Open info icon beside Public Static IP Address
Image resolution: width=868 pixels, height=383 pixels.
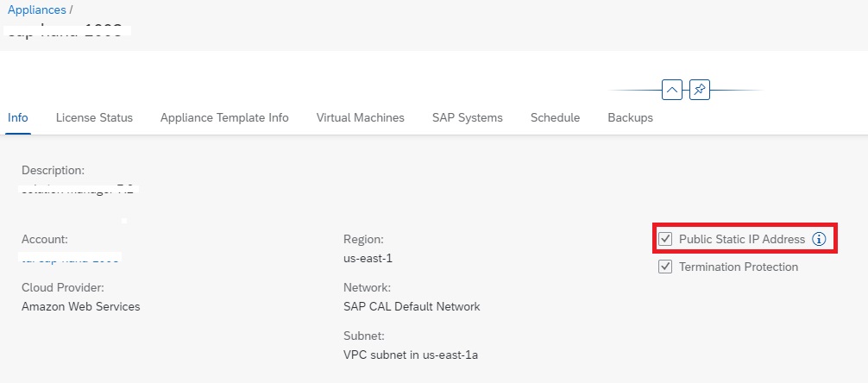pos(820,239)
